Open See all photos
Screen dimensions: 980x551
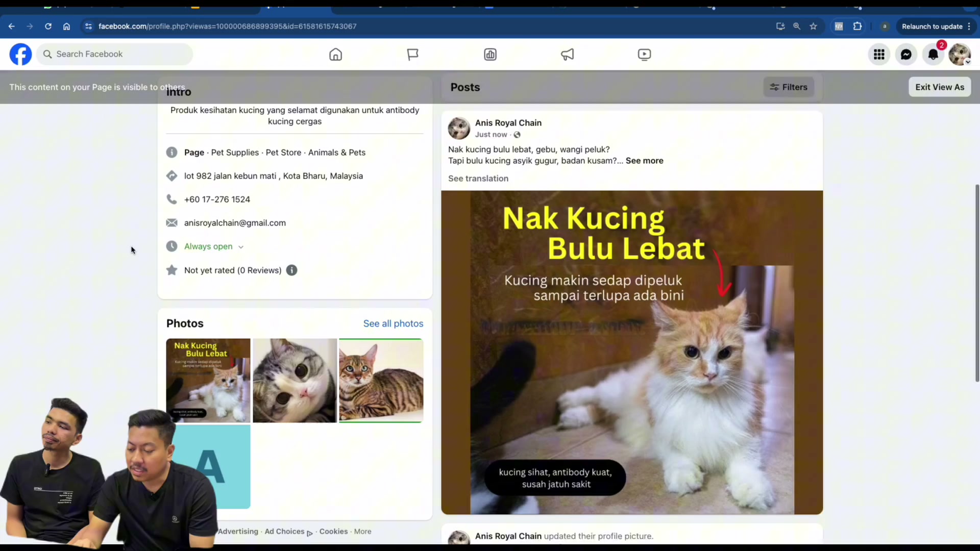(393, 323)
